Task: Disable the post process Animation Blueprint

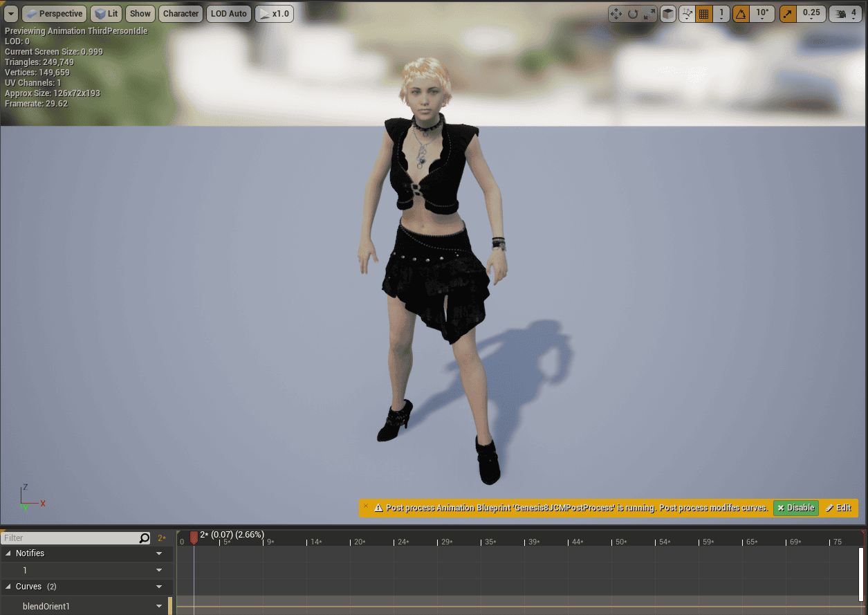Action: [x=795, y=507]
